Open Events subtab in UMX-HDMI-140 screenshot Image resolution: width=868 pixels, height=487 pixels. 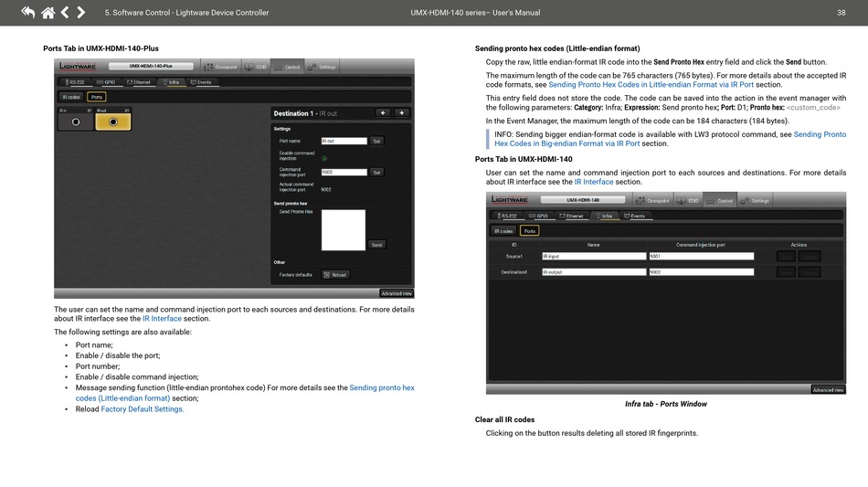634,216
